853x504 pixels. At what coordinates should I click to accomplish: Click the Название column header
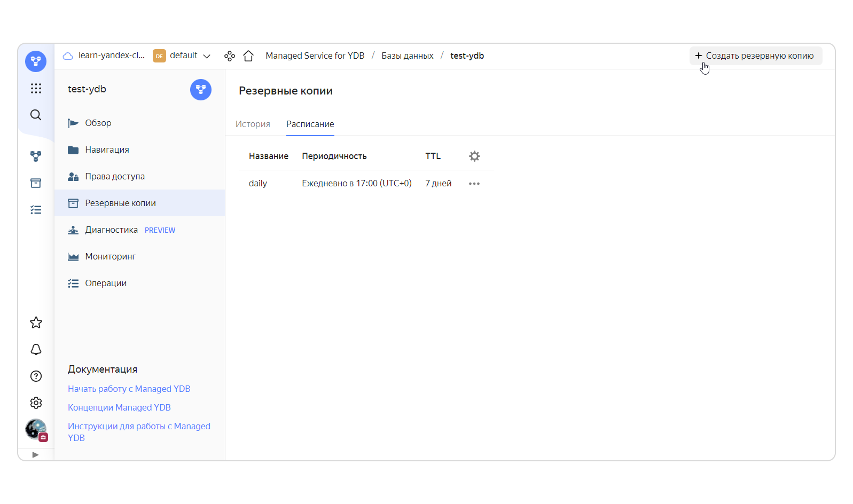point(269,156)
